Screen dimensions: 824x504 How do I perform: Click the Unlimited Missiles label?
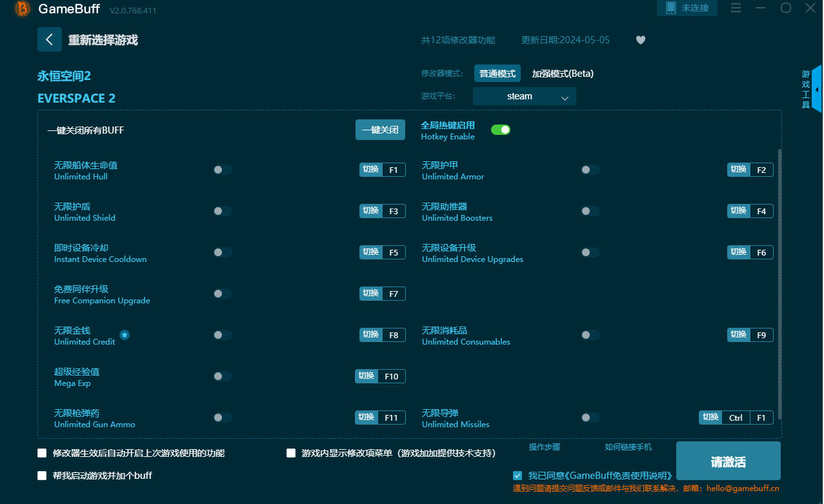pos(456,424)
